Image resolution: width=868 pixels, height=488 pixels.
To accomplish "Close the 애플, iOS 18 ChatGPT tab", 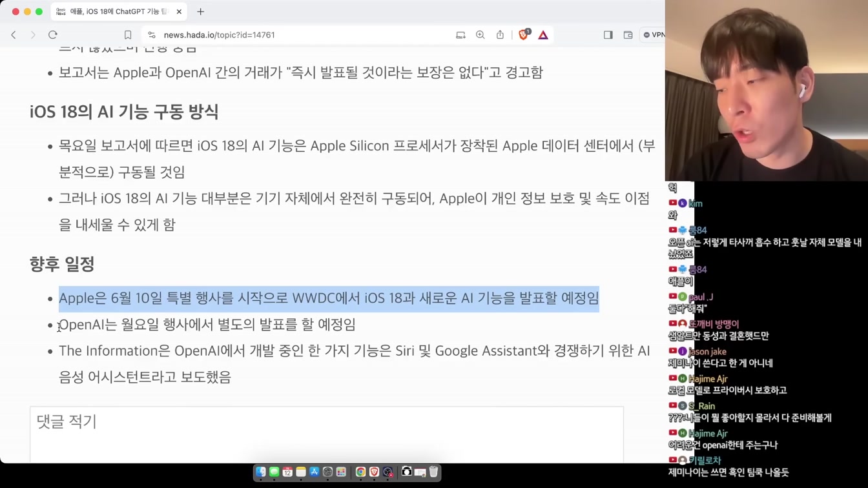I will click(x=179, y=12).
